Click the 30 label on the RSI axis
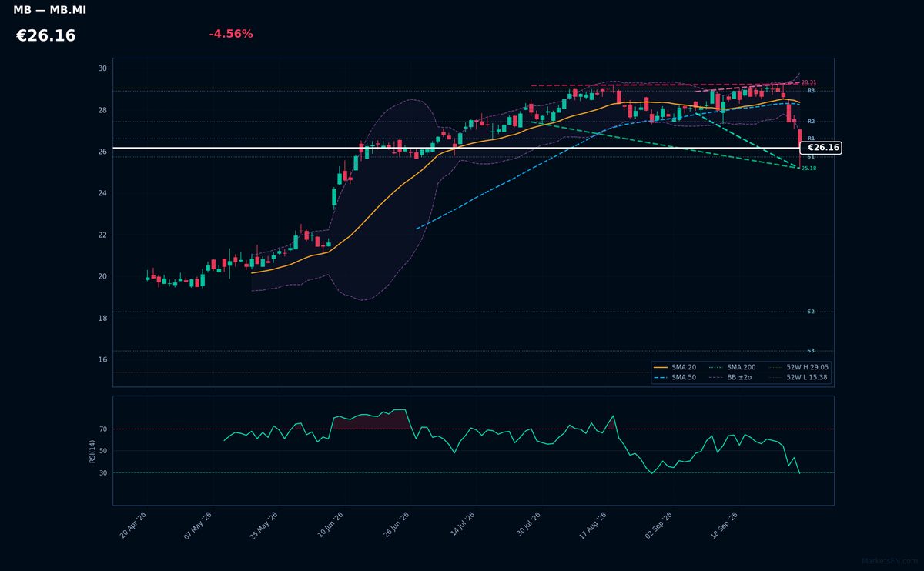924x571 pixels. pyautogui.click(x=103, y=473)
